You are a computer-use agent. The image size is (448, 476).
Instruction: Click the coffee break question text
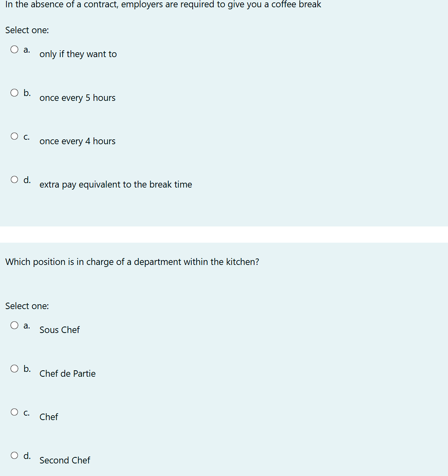pos(163,4)
